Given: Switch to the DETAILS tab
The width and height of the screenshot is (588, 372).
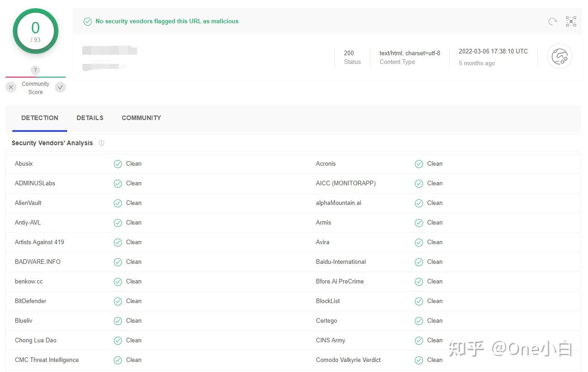Looking at the screenshot, I should point(90,118).
